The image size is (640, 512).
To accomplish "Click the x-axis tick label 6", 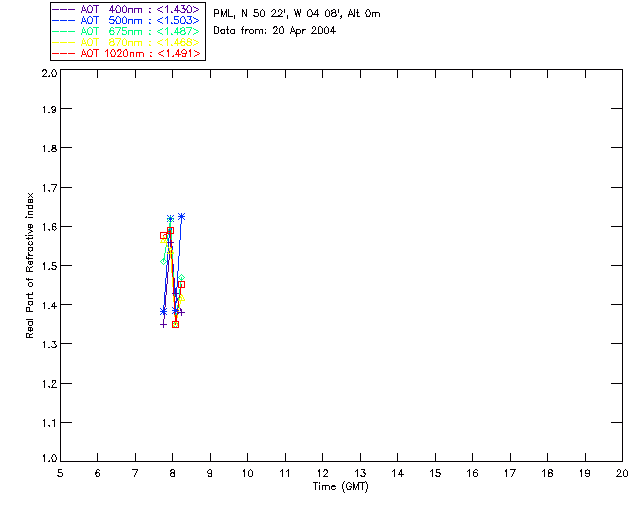I will (x=98, y=473).
